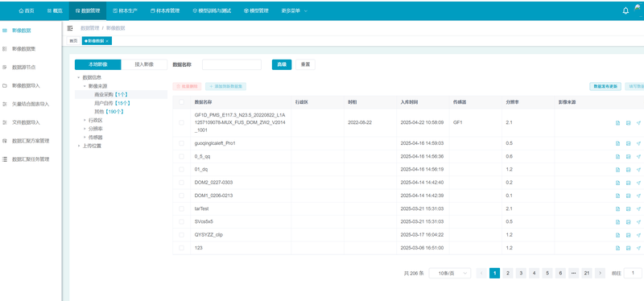
Task: Open 影像数据导入 in the left sidebar
Action: 26,86
